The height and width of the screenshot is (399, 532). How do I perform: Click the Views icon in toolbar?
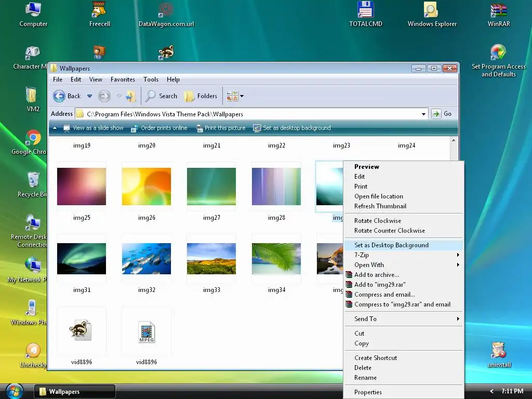click(x=232, y=96)
